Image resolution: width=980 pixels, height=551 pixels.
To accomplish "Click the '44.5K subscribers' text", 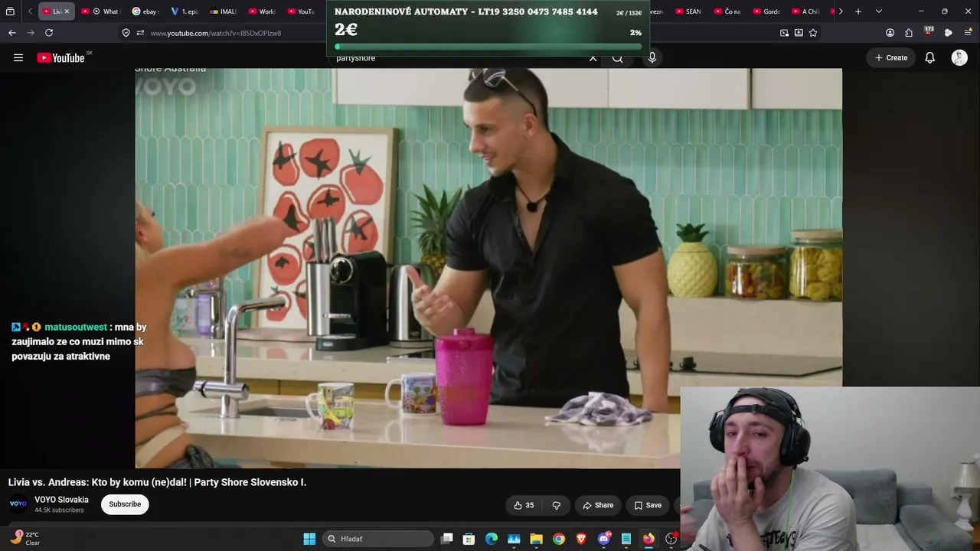I will point(59,510).
